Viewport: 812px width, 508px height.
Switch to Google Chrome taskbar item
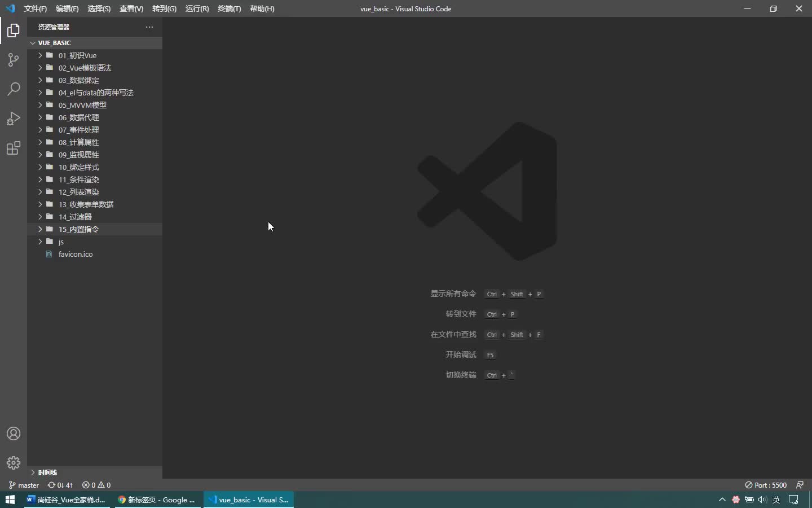point(157,500)
